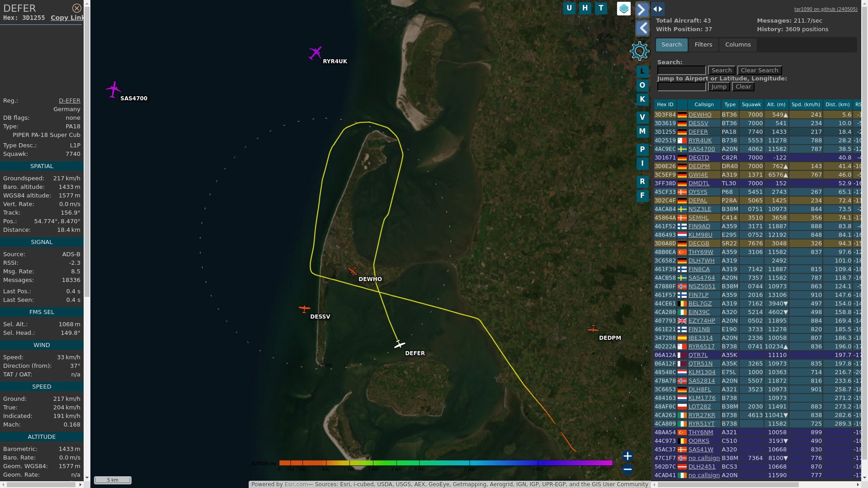Click the settings gear icon

pyautogui.click(x=639, y=51)
